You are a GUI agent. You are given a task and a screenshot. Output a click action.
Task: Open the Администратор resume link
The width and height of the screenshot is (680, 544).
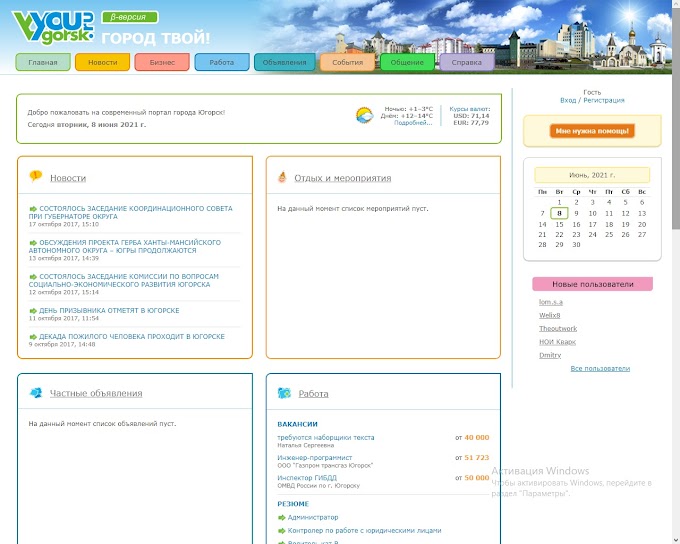313,517
